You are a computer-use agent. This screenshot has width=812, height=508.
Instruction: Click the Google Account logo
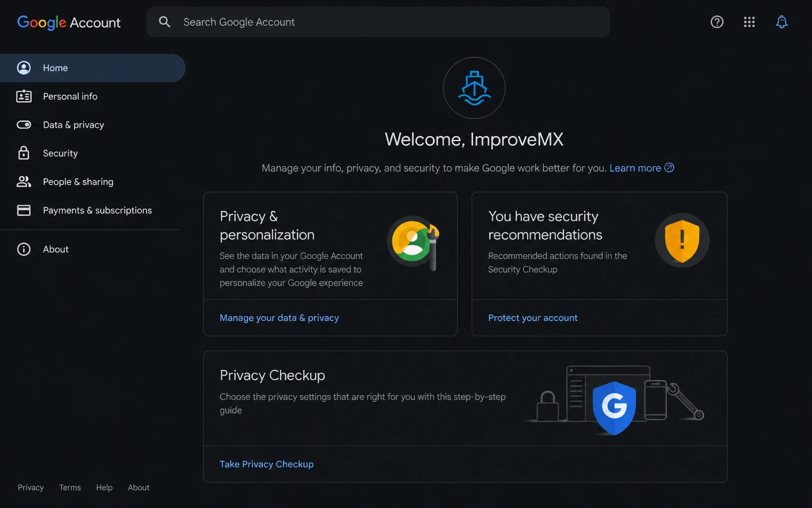69,22
